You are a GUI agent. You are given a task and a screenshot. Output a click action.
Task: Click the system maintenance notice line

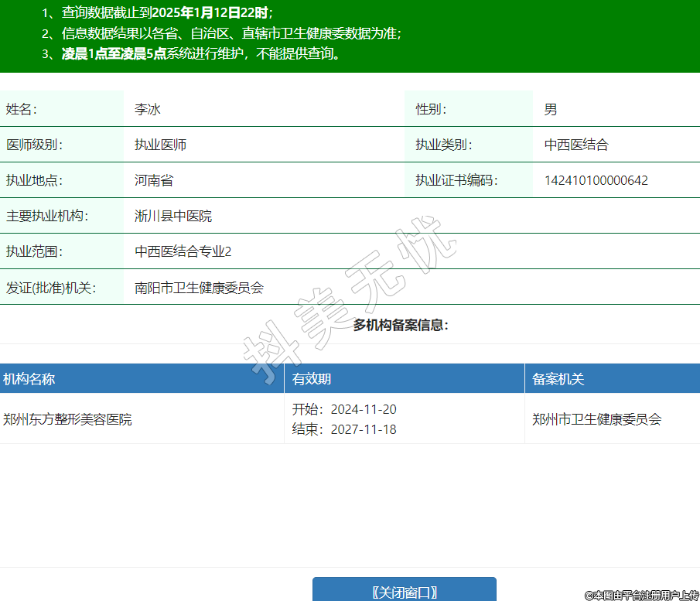(x=201, y=54)
